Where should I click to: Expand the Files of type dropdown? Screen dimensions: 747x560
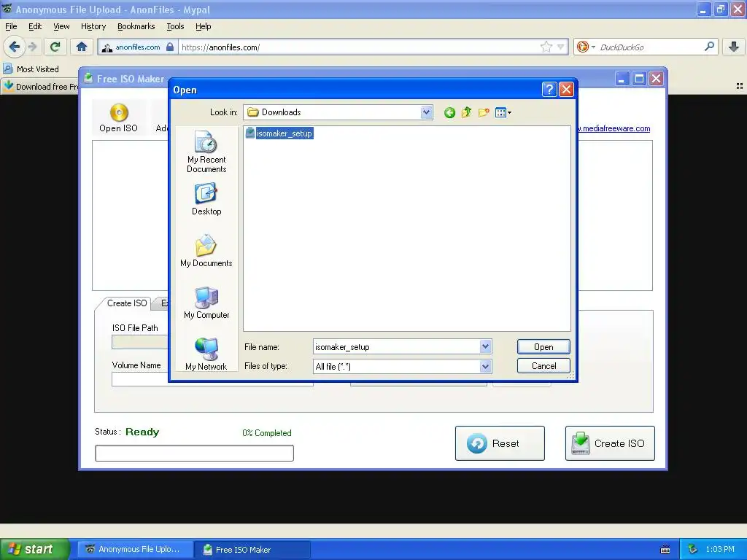(x=485, y=366)
